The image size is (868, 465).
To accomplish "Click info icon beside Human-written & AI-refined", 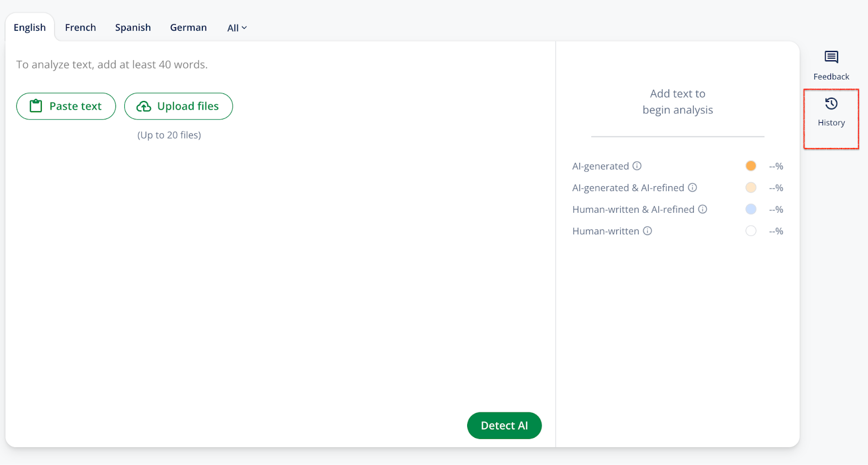I will point(703,209).
